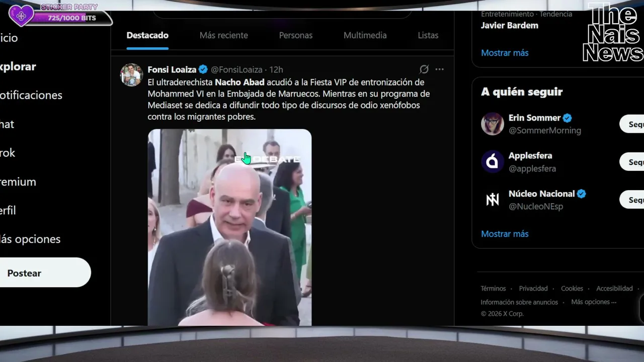This screenshot has width=644, height=362.
Task: Open the three-dot more menu on Fonsi Loaiza's post
Action: pyautogui.click(x=439, y=69)
